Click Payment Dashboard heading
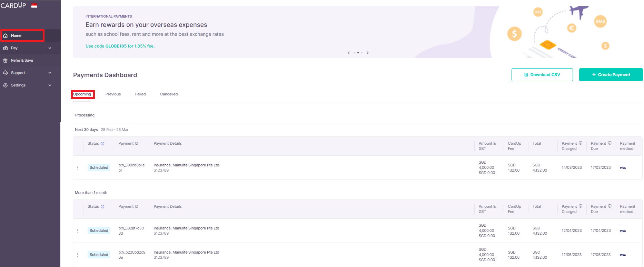Viewport: 644px width, 267px height. (105, 75)
